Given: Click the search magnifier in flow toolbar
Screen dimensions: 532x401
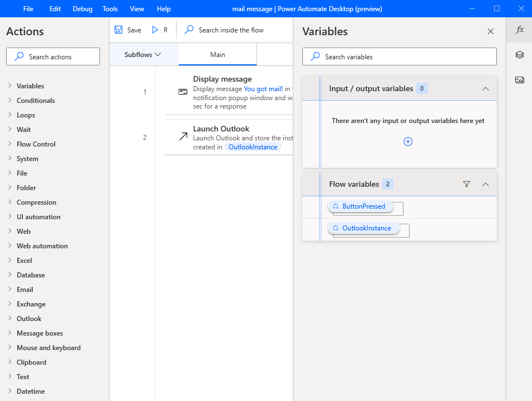Looking at the screenshot, I should click(x=189, y=30).
